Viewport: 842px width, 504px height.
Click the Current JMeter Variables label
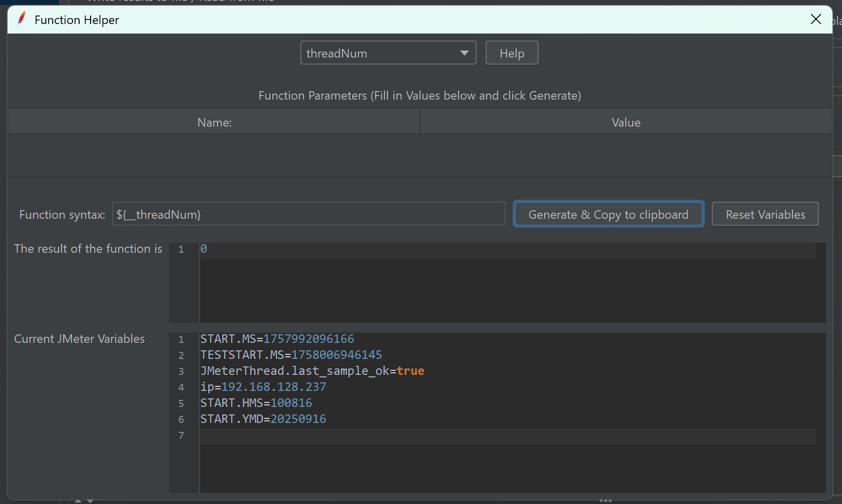(79, 339)
